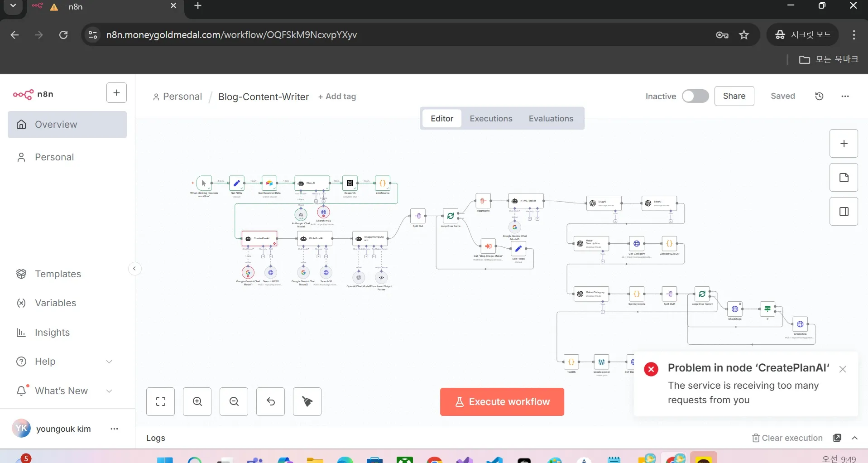Select the Editor tab

click(442, 119)
